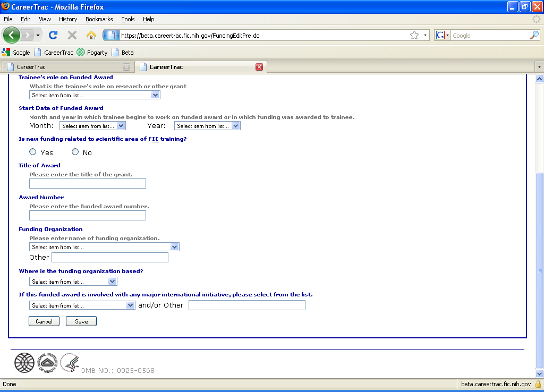The height and width of the screenshot is (392, 544).
Task: Open the Bookmarks menu
Action: (99, 19)
